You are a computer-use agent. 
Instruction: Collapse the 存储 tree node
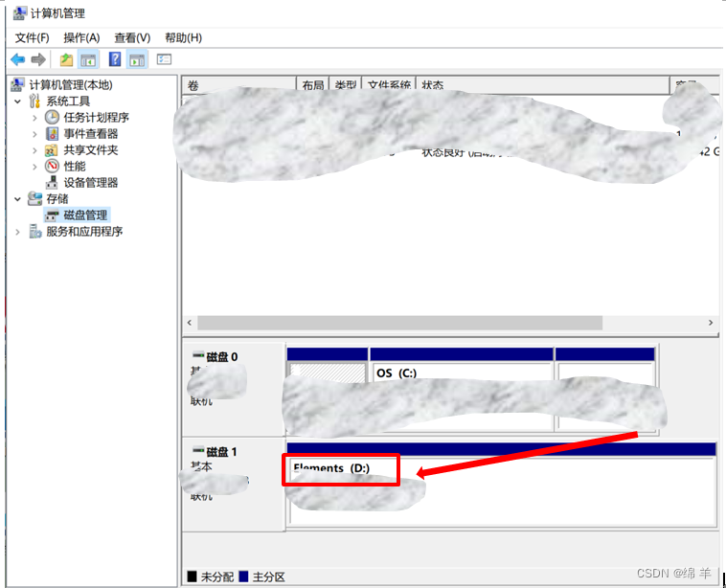coord(17,199)
